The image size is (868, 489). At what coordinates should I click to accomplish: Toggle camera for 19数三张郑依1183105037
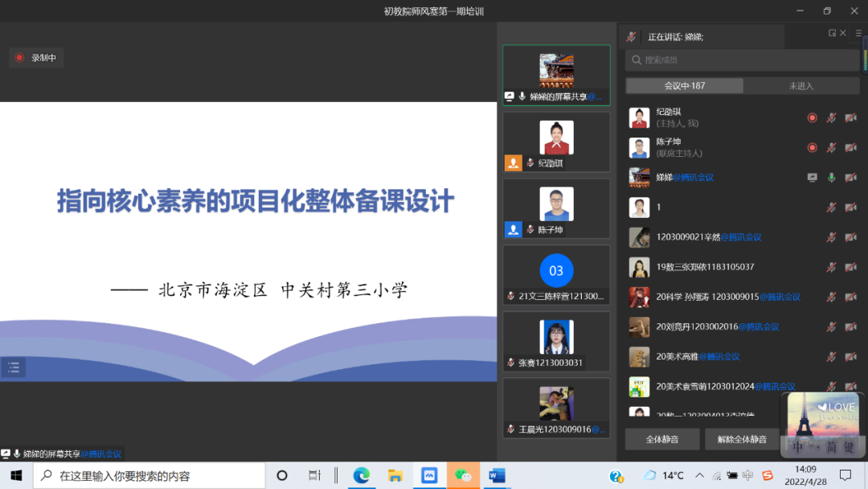click(x=851, y=267)
